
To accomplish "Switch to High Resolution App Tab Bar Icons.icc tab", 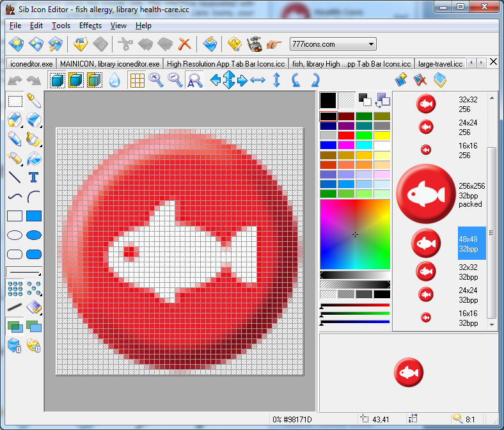I will click(226, 64).
